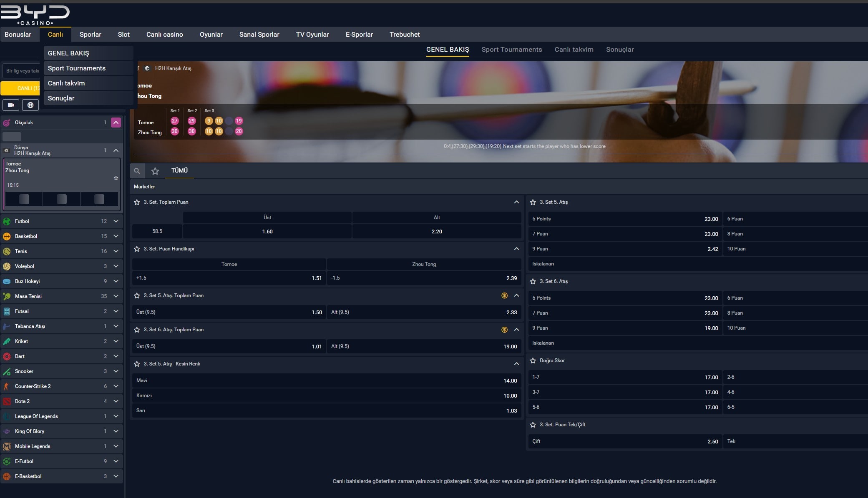Favorite the 3. Set. Toplam Puan market
The image size is (868, 498).
click(137, 202)
